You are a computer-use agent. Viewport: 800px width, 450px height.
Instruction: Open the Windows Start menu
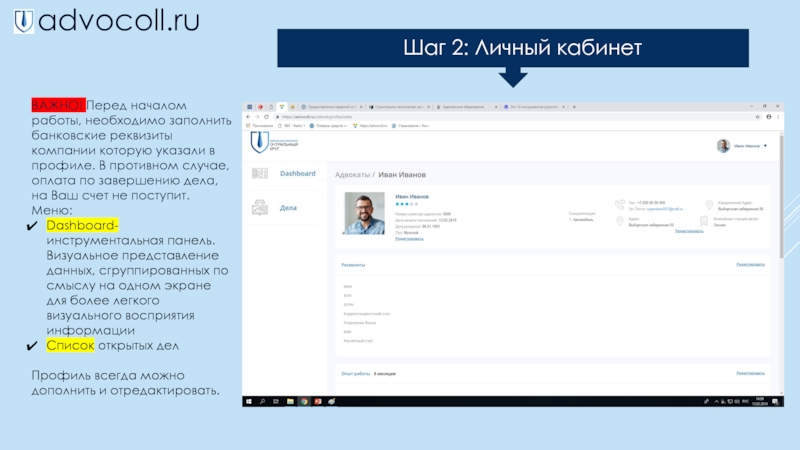pyautogui.click(x=247, y=402)
